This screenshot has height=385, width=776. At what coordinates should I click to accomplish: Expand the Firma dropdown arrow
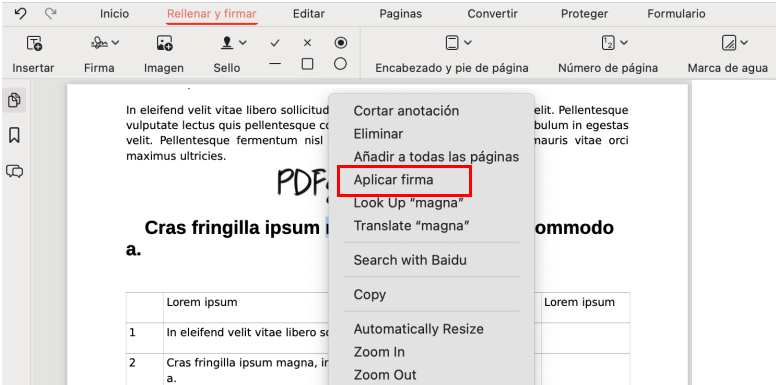pyautogui.click(x=116, y=43)
